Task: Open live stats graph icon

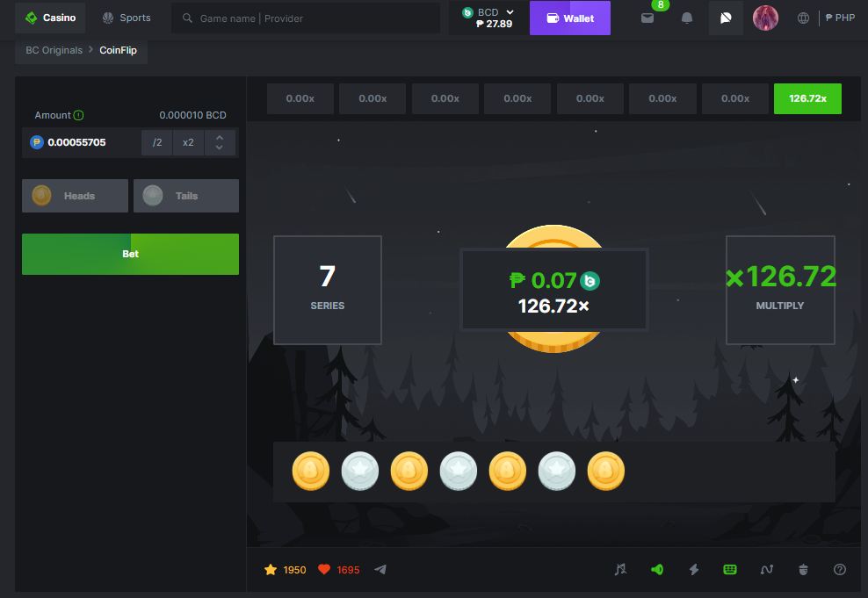Action: point(767,569)
